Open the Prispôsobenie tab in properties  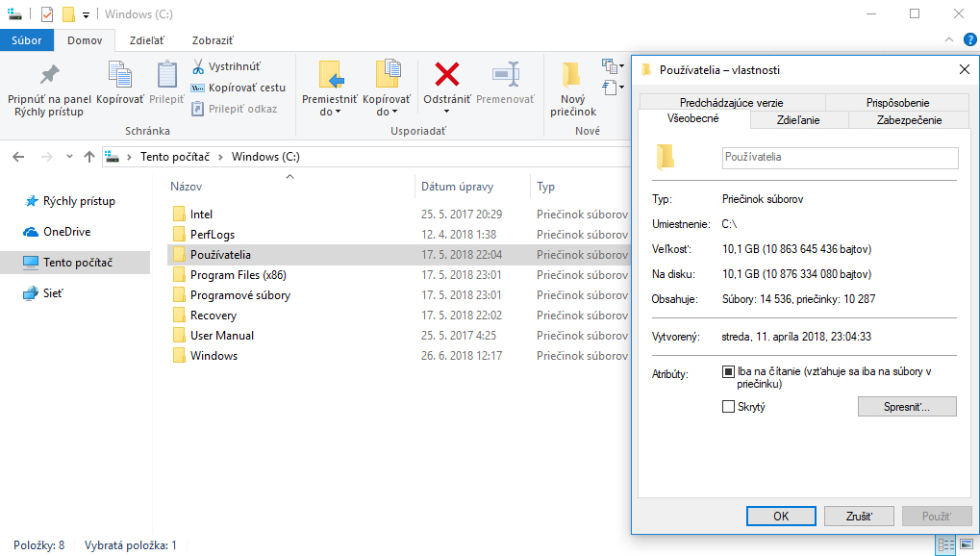pos(897,103)
